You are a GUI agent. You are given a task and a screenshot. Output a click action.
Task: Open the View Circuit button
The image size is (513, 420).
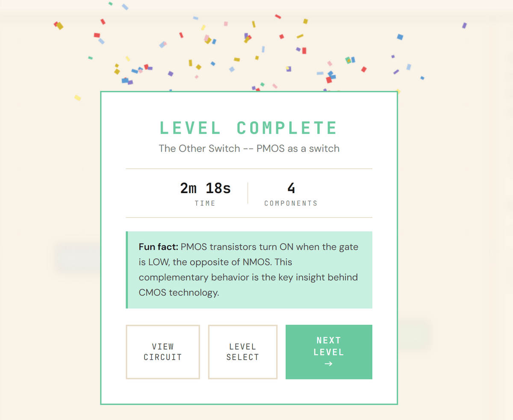pyautogui.click(x=162, y=352)
